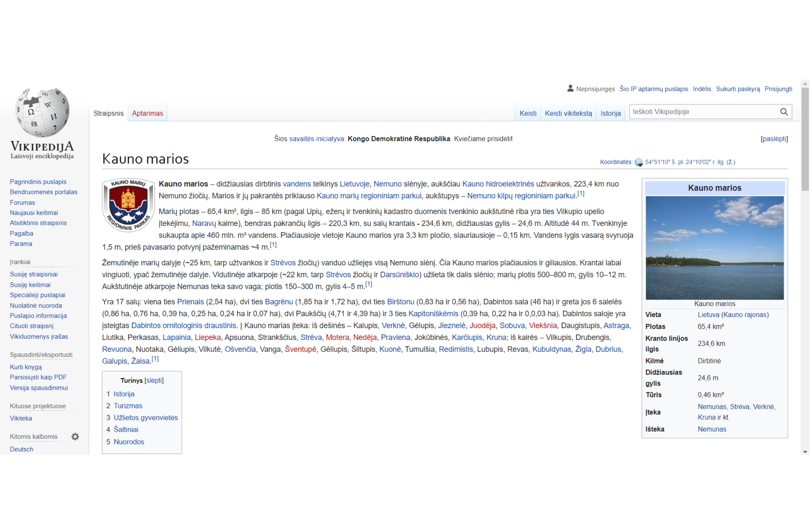Click Parsisiųsti kaip PDF link
Image resolution: width=812 pixels, height=524 pixels.
tap(38, 377)
